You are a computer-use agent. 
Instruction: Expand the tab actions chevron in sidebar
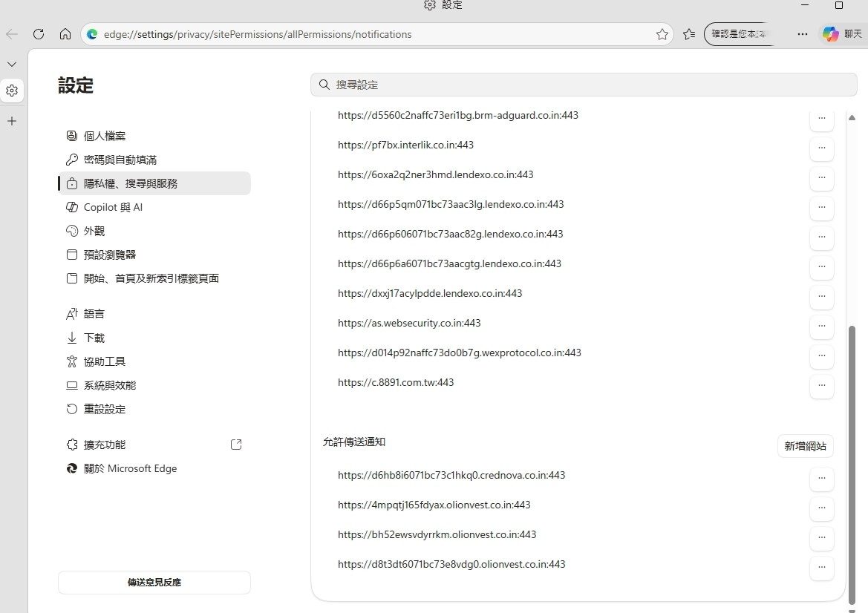point(12,64)
